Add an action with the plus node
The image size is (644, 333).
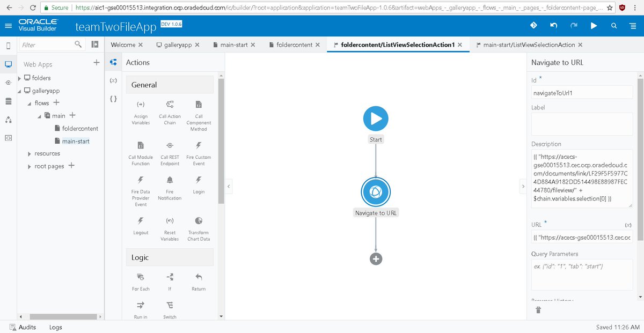pos(376,258)
